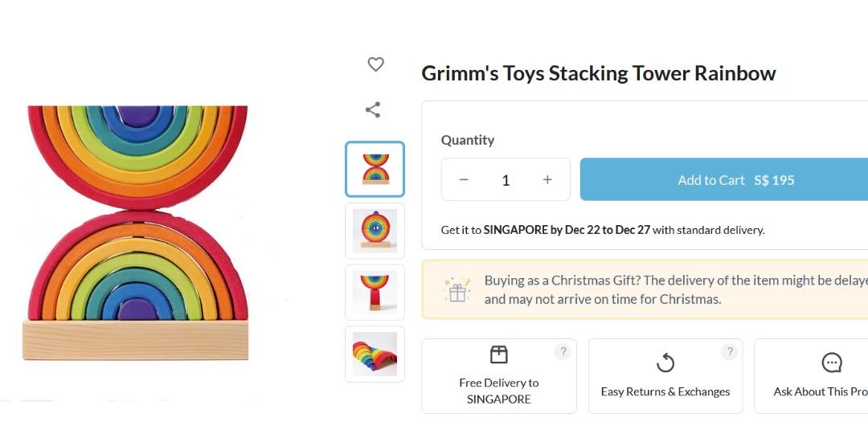868x434 pixels.
Task: Open the Easy Returns help question mark
Action: click(730, 351)
